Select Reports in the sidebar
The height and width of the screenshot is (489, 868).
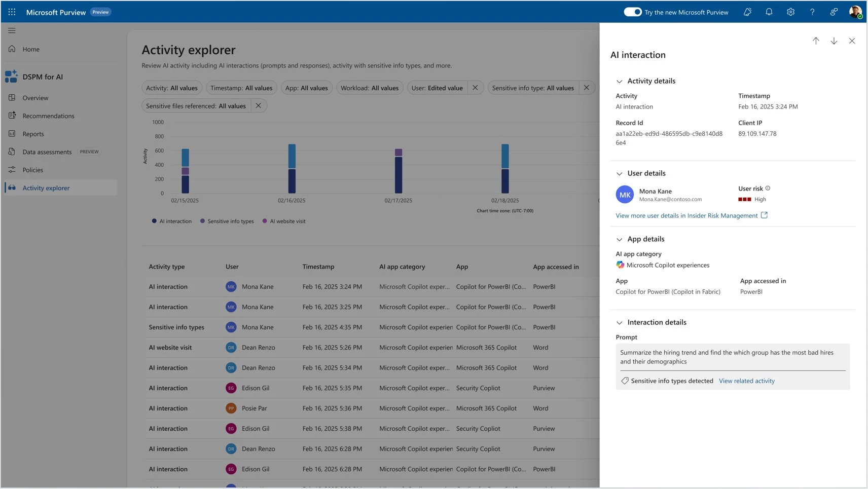click(x=33, y=134)
